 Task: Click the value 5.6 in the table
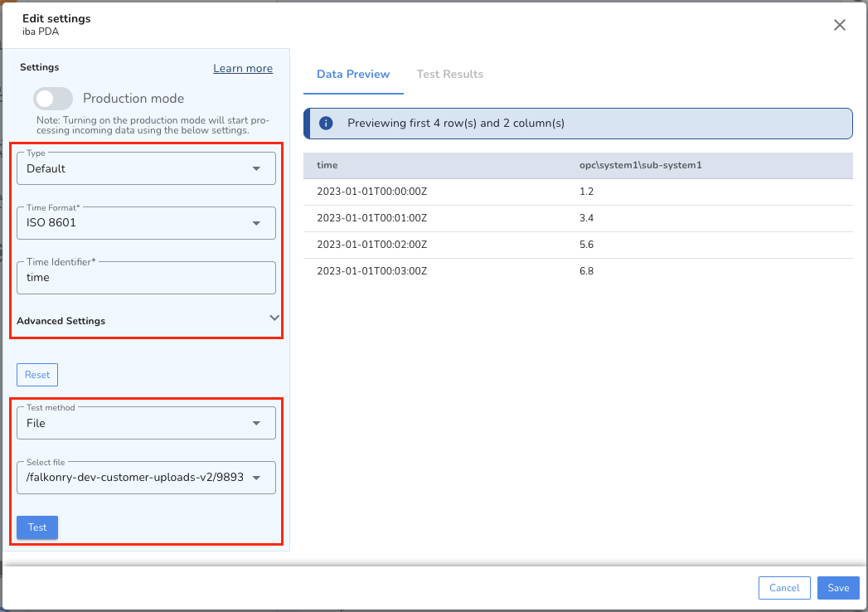[586, 245]
